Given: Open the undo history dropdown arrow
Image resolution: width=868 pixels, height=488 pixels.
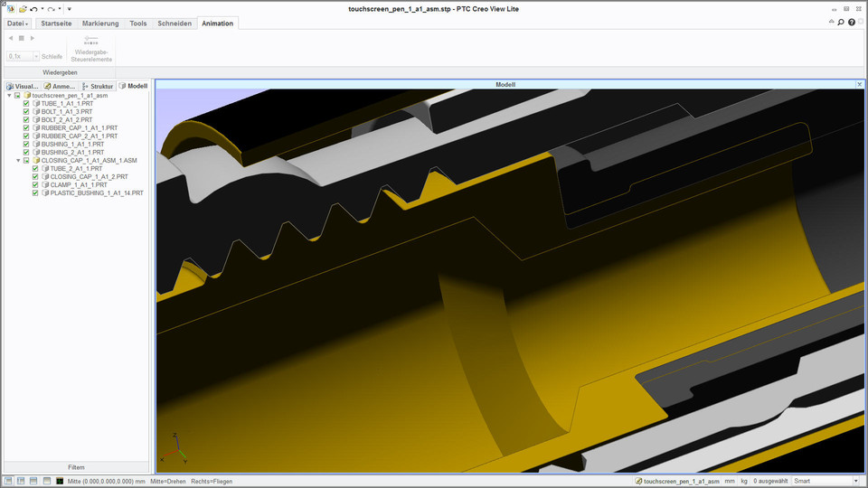Looking at the screenshot, I should pos(42,9).
